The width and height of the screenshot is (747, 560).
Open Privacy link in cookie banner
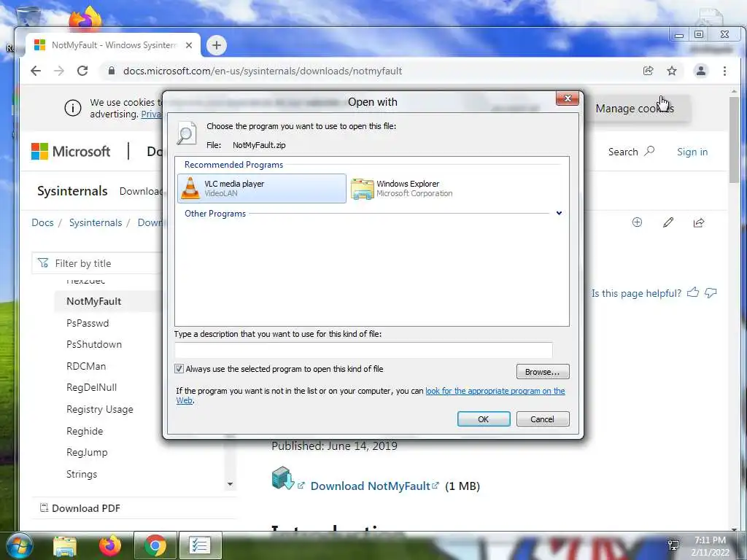pyautogui.click(x=151, y=114)
